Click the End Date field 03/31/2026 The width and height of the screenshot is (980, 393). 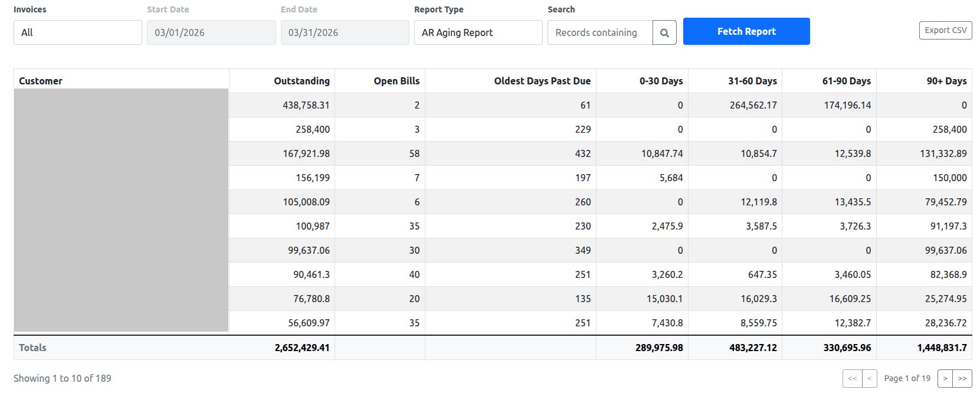tap(345, 32)
